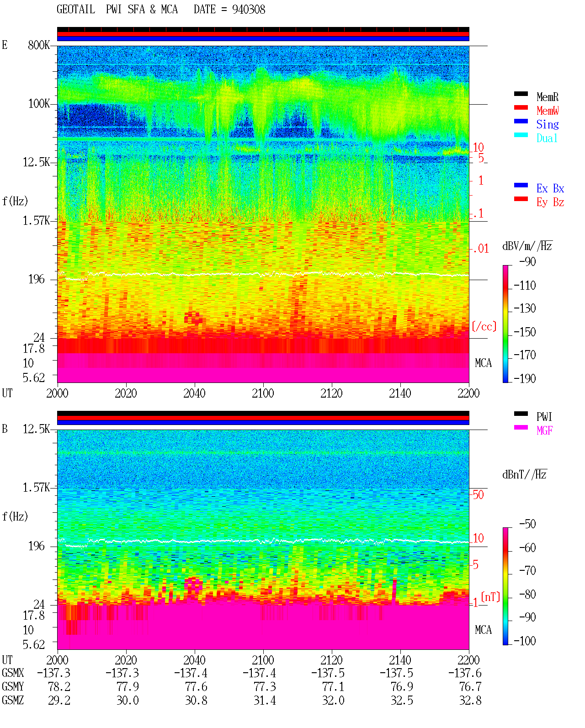Screen dimensions: 585x728
Task: Click the 800K frequency axis label
Action: pos(39,45)
